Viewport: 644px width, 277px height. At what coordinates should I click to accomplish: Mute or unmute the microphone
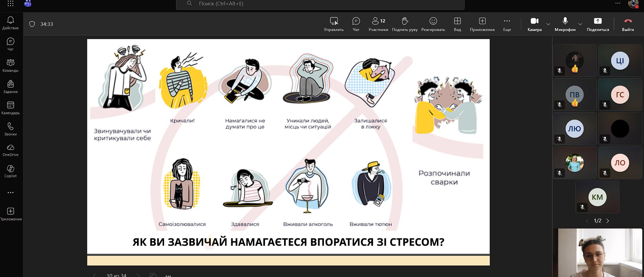click(x=565, y=24)
